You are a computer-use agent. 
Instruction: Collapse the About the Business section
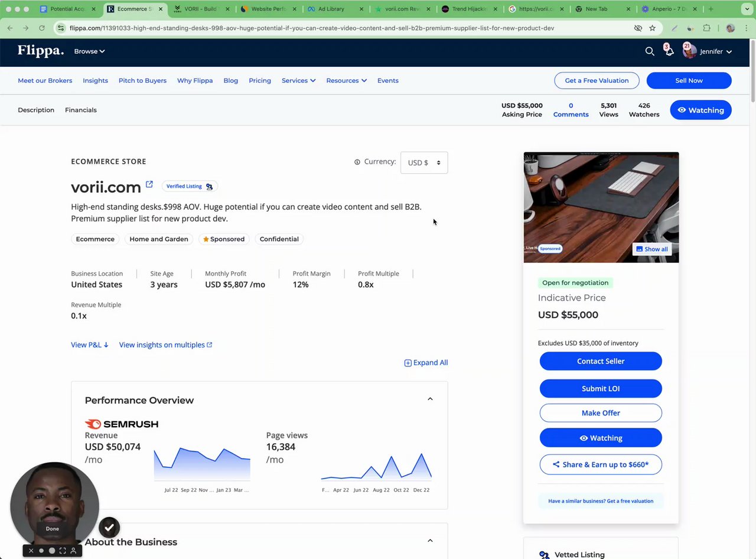point(430,541)
